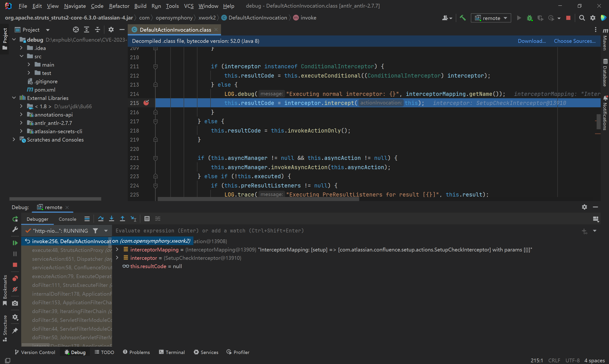Toggle code fold marker at line 223
Screen dimensions: 609x364
[x=155, y=176]
